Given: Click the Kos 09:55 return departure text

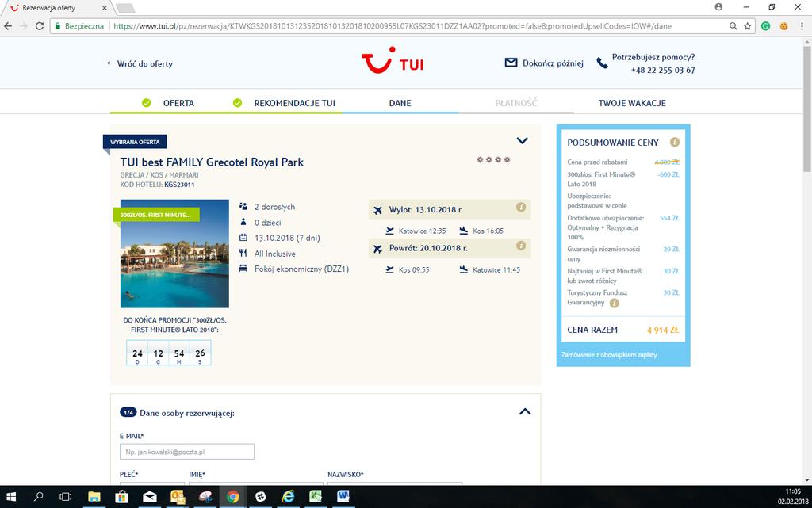Looking at the screenshot, I should point(414,269).
